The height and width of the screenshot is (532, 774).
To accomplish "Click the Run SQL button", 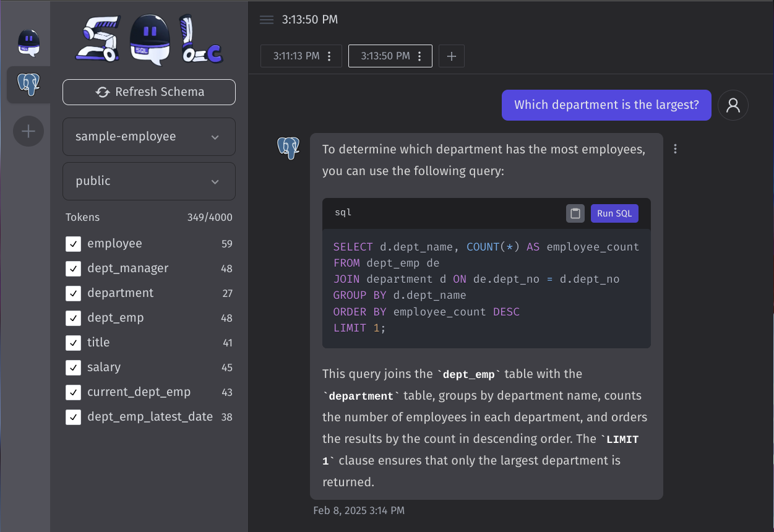I will pos(614,213).
